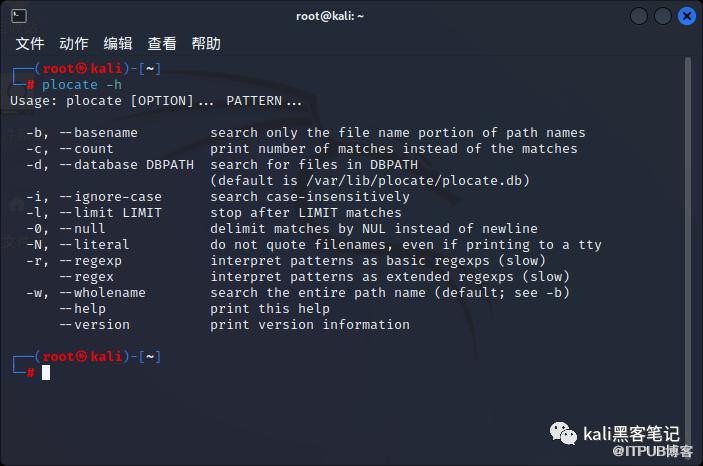Click the terminal icon in the title bar
Screen dimensions: 703x466
coord(19,16)
